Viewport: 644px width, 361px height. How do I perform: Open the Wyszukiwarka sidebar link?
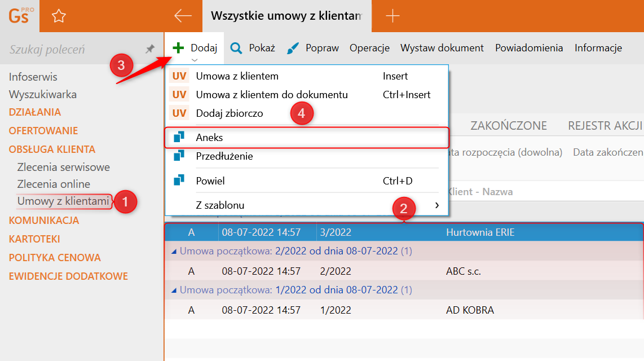tap(42, 95)
